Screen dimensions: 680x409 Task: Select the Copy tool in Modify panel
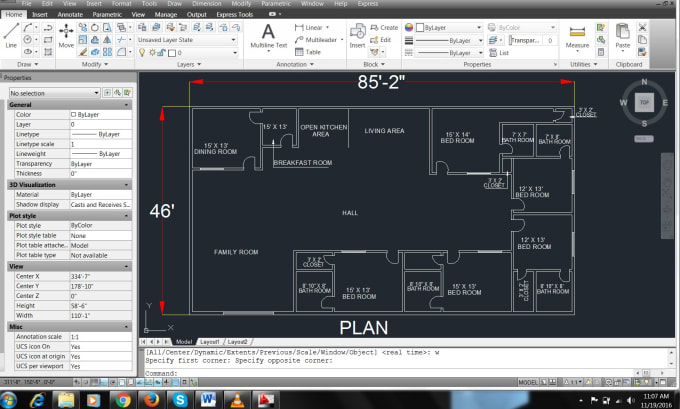pyautogui.click(x=82, y=28)
